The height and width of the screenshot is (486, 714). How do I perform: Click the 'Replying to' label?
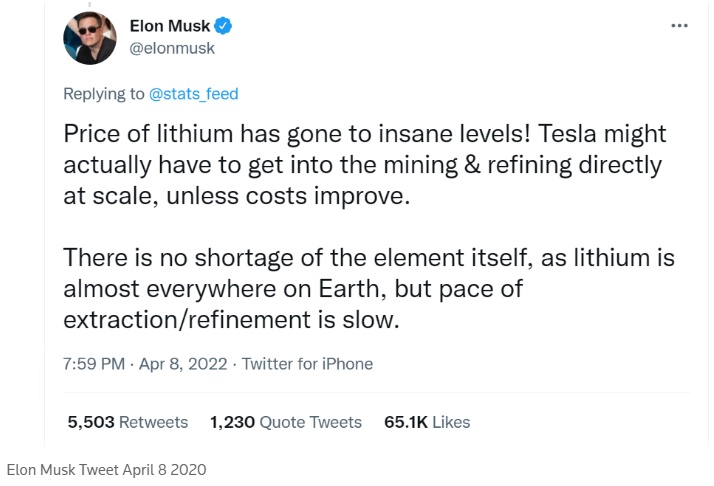(103, 94)
